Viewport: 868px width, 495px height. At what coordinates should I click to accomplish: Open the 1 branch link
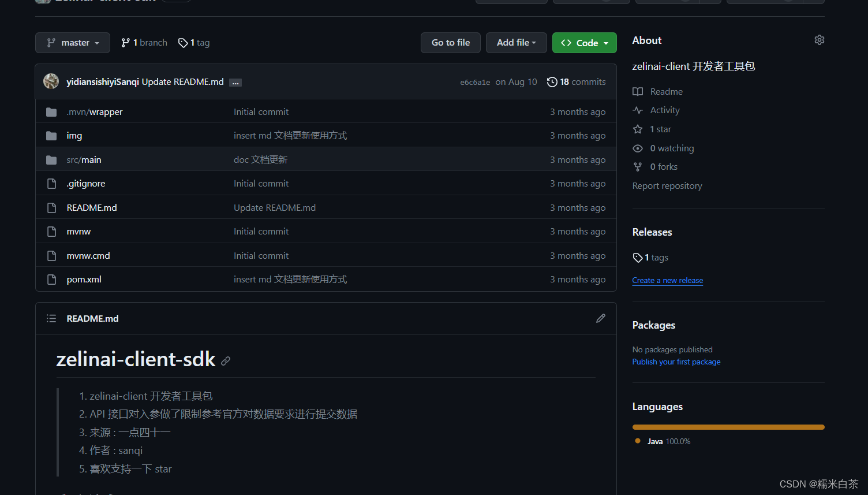coord(144,43)
